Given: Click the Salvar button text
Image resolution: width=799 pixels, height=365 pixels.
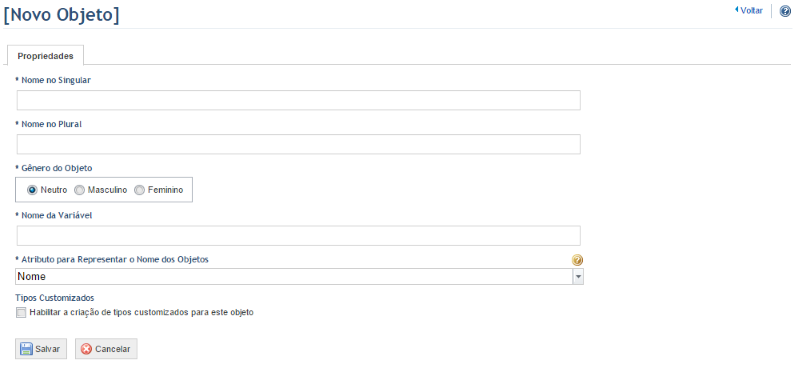Looking at the screenshot, I should [x=47, y=349].
